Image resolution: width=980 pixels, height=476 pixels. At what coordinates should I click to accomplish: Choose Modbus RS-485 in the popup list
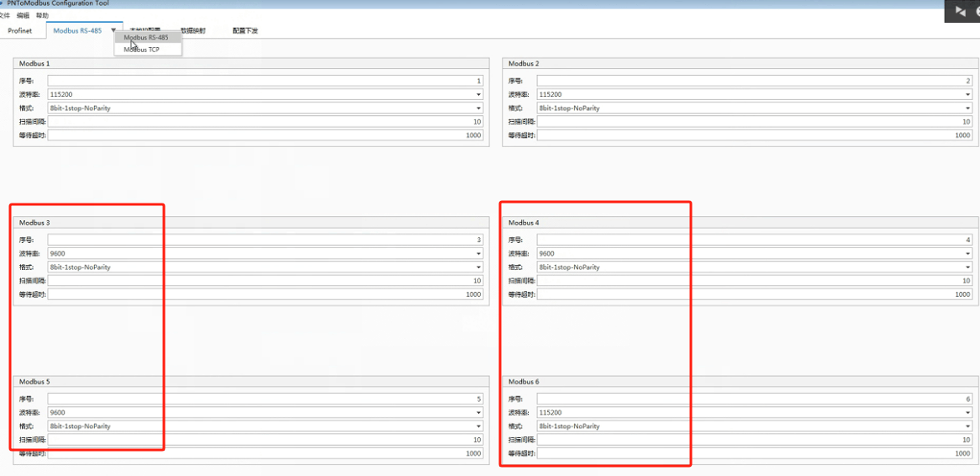(146, 37)
